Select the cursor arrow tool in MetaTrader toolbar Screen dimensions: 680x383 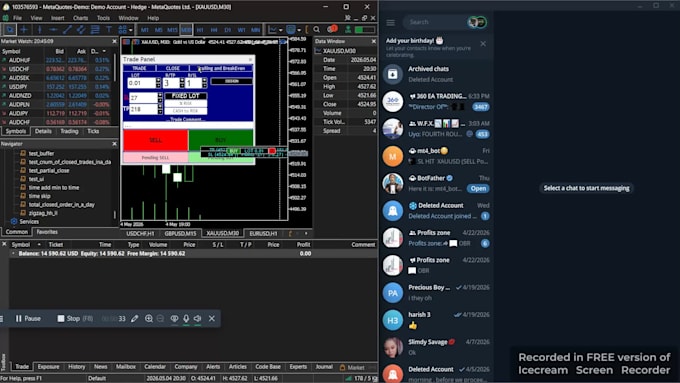[x=9, y=29]
